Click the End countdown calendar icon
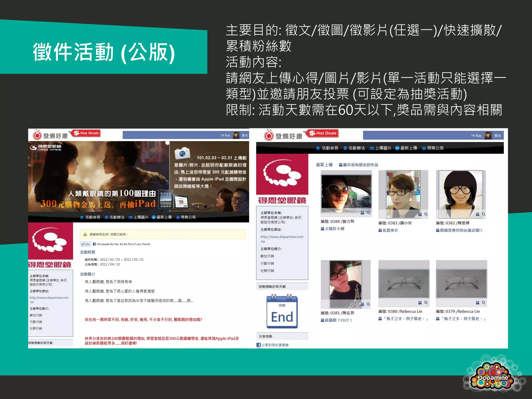This screenshot has width=532, height=399. point(282,312)
